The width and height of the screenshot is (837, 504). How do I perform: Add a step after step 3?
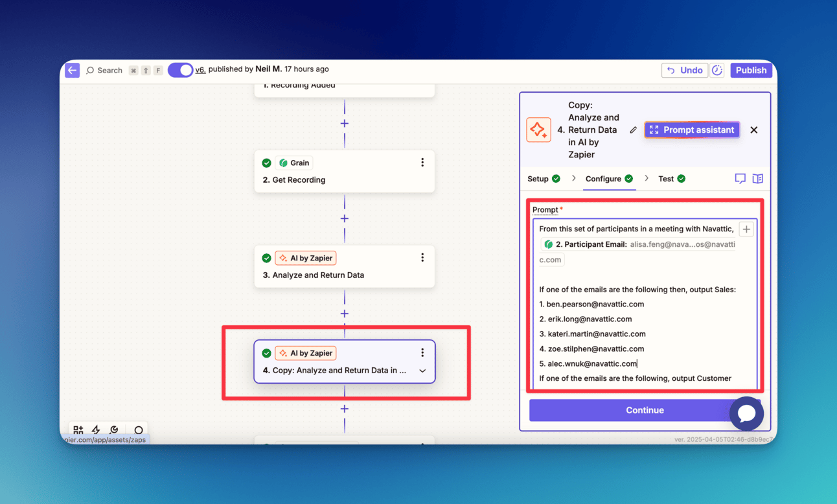[344, 314]
